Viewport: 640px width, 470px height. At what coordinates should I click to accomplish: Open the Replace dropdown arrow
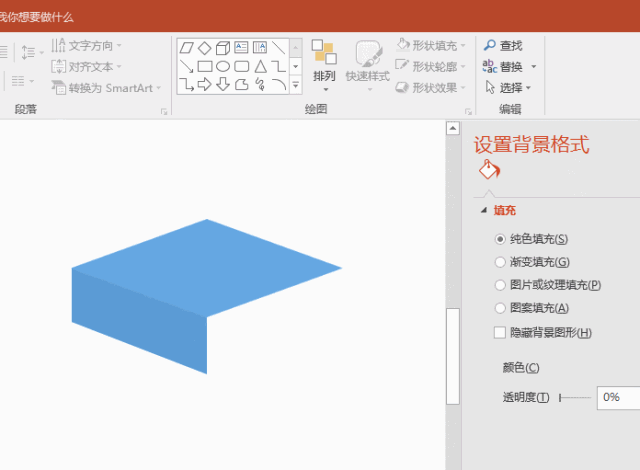pos(533,67)
